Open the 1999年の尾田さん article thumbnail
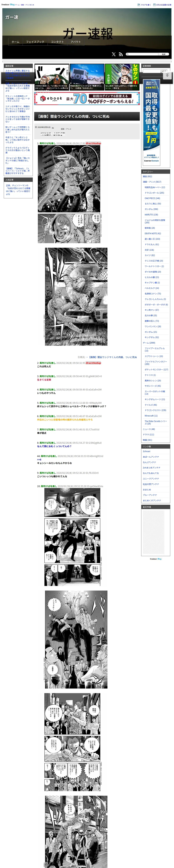 [x=52, y=77]
